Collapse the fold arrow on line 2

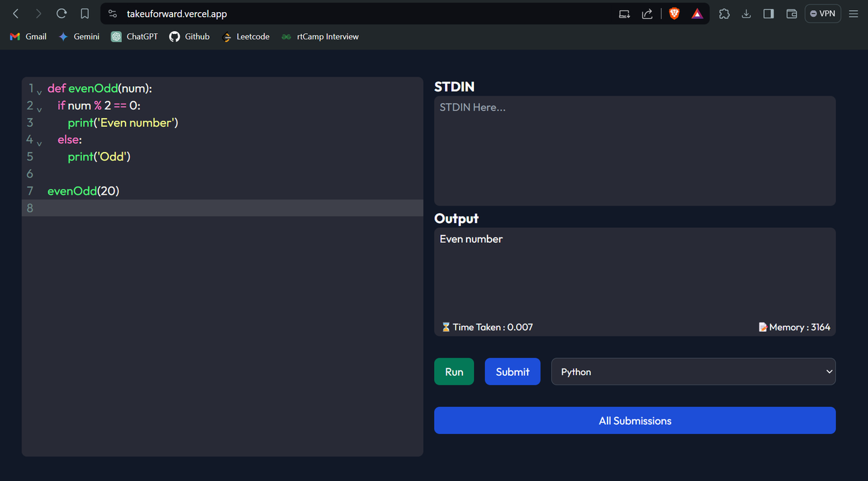tap(39, 109)
